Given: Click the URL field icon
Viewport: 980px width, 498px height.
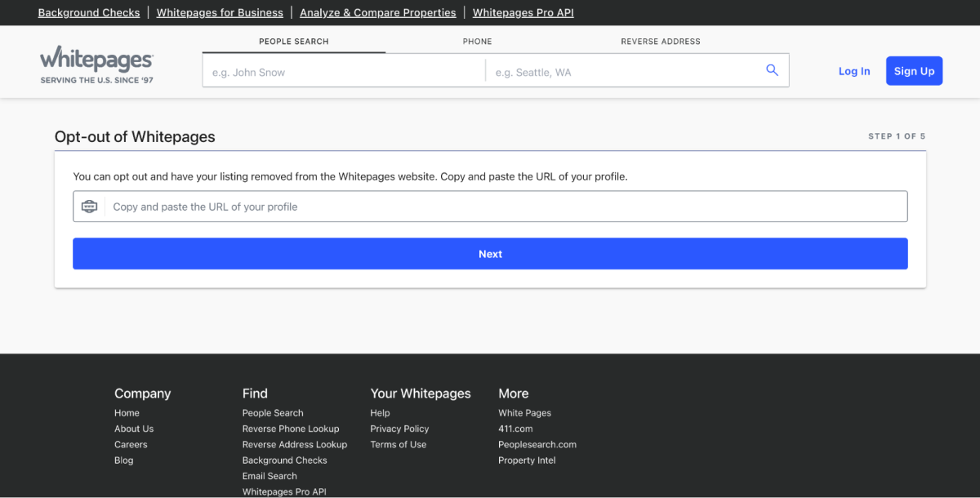Looking at the screenshot, I should [89, 207].
